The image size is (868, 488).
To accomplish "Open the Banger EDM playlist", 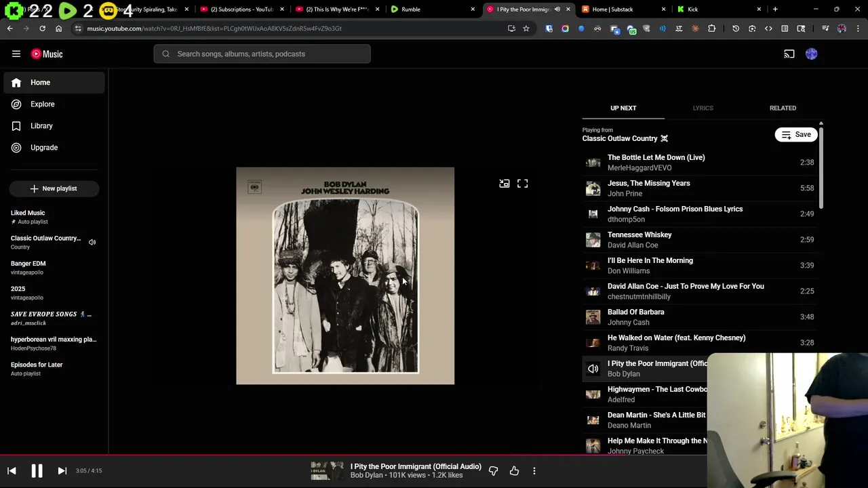I will pos(54,268).
